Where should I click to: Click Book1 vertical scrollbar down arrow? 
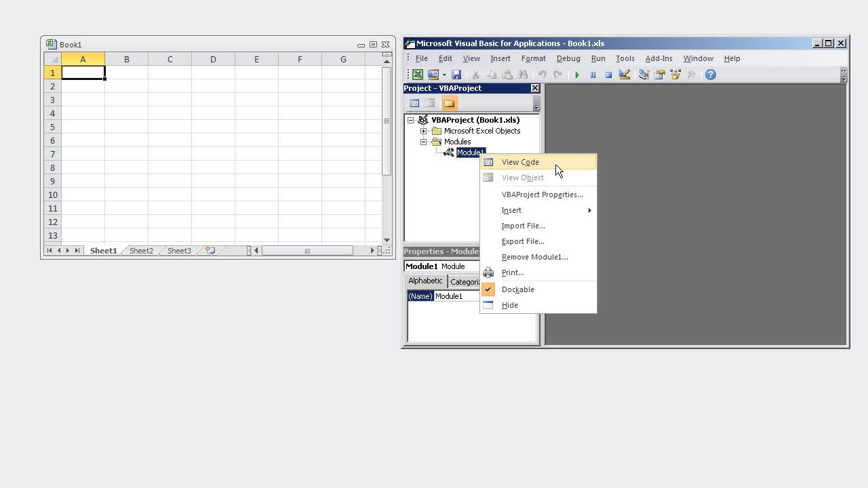coord(387,240)
